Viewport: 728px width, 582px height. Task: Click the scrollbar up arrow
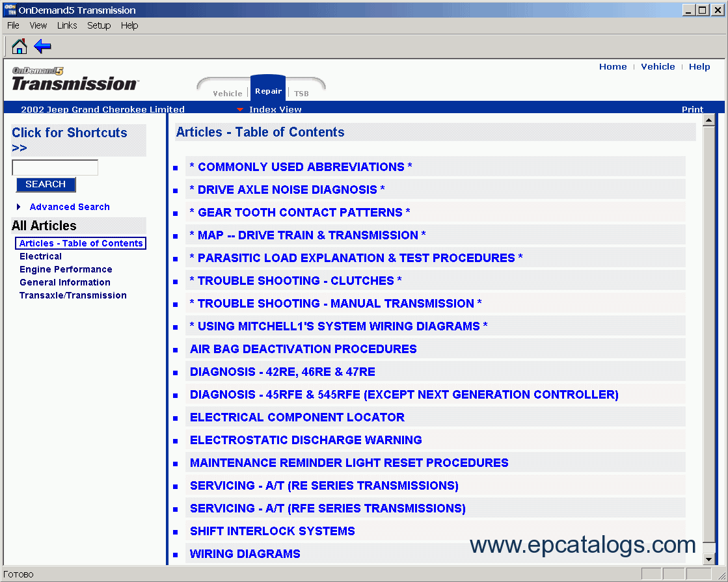tap(708, 120)
